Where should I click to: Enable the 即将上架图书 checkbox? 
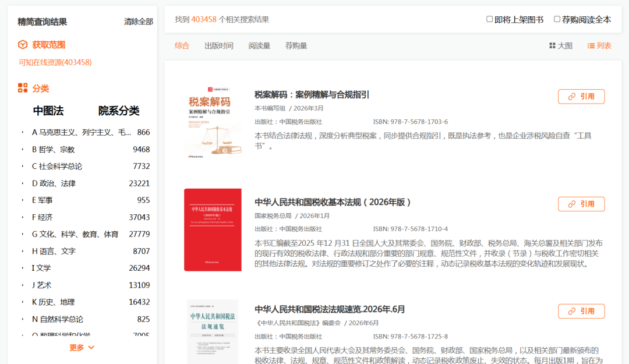tap(489, 19)
